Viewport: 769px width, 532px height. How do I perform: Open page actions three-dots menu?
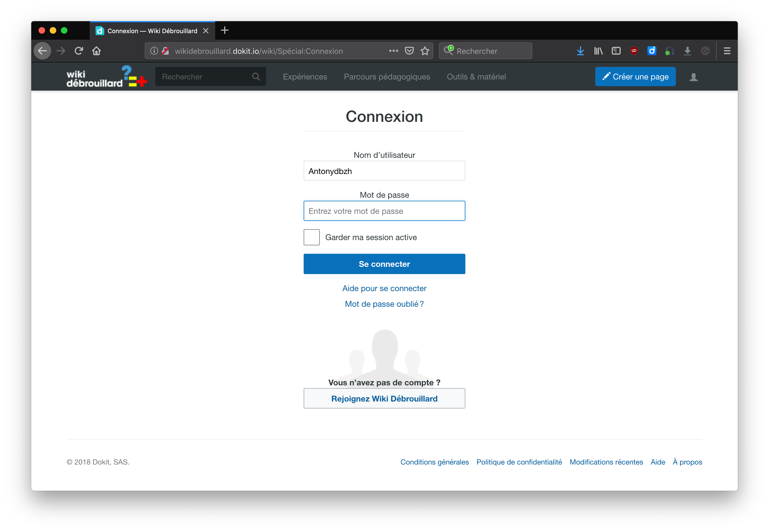point(393,51)
